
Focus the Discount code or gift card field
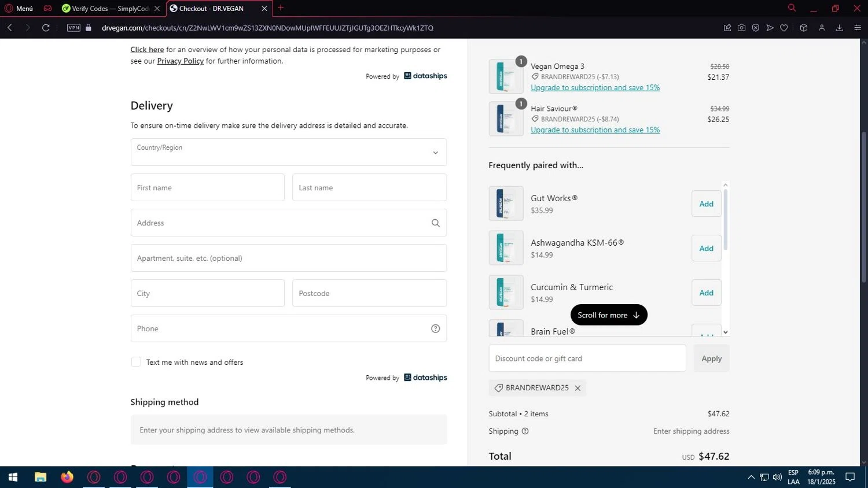tap(587, 358)
